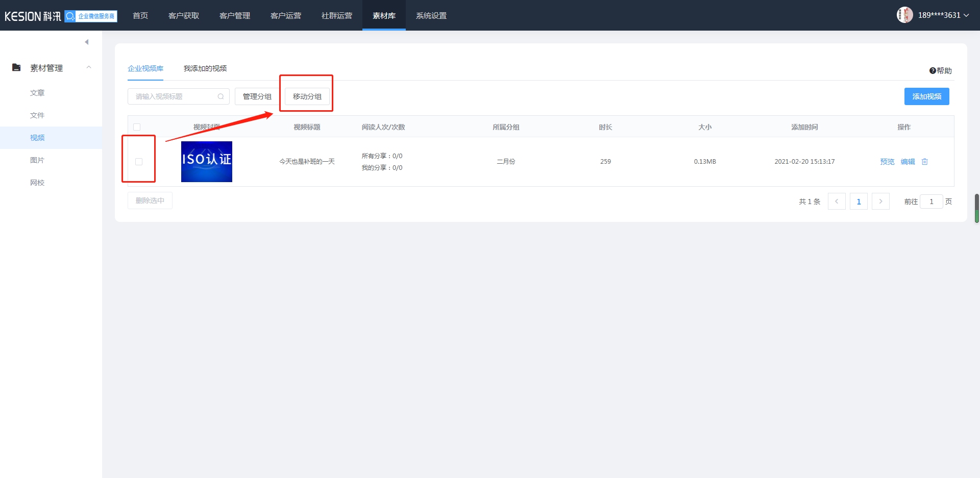This screenshot has height=478, width=980.
Task: Open the account dropdown next to 189****3631
Action: coord(966,15)
